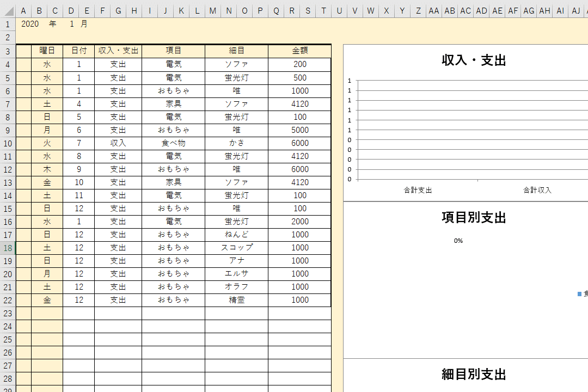Click the Select All corner triangle
Viewport: 588px width, 392px height.
(x=8, y=11)
